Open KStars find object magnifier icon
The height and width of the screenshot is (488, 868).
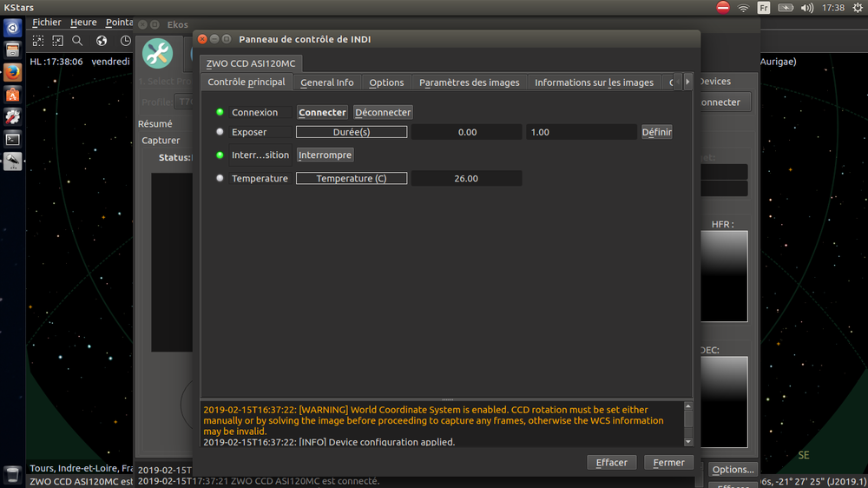point(77,41)
